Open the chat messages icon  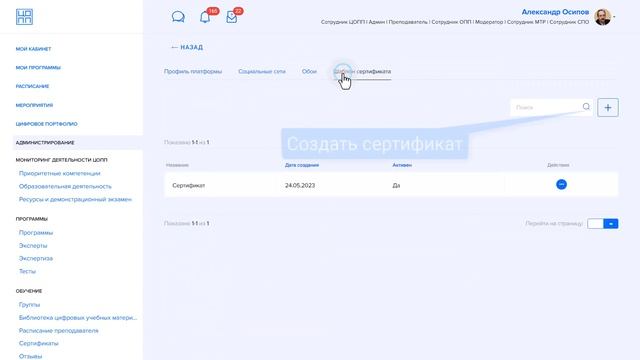(x=178, y=17)
